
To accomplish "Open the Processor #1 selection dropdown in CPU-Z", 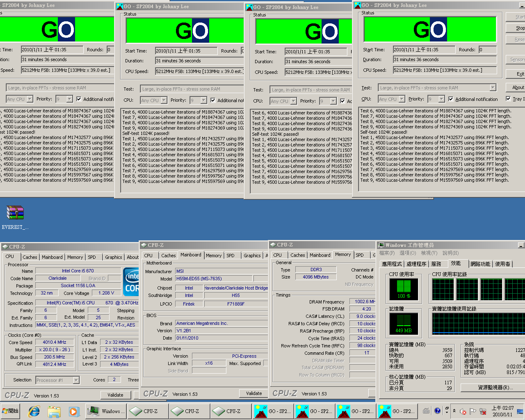I will (x=76, y=380).
